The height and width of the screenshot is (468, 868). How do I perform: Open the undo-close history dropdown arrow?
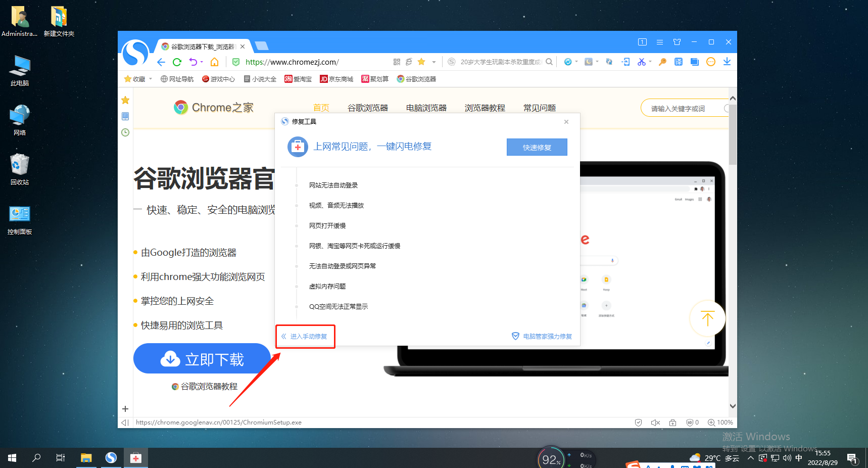point(202,62)
